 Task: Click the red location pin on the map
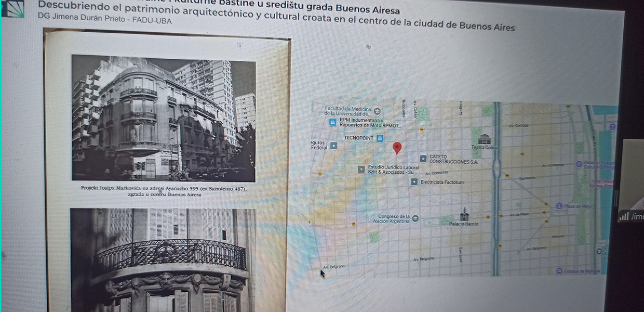pyautogui.click(x=397, y=148)
